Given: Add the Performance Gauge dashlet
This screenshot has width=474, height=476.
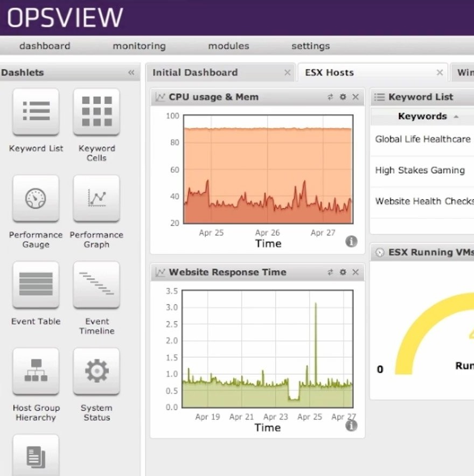Looking at the screenshot, I should click(36, 198).
